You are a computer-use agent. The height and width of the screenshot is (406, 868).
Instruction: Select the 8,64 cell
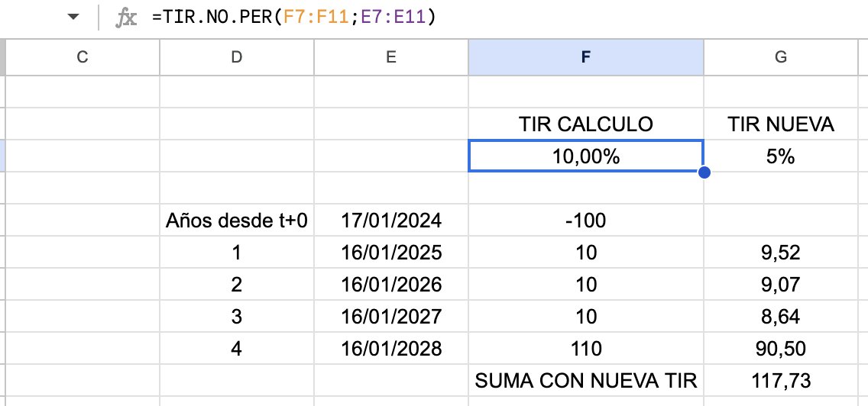[x=781, y=317]
